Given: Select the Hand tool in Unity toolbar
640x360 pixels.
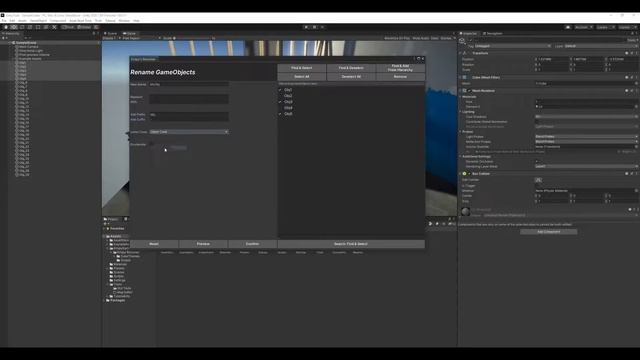Looking at the screenshot, I should 6,27.
